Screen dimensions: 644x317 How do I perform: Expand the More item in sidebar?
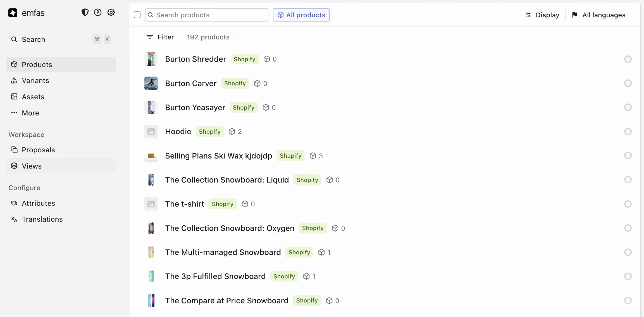coord(30,113)
